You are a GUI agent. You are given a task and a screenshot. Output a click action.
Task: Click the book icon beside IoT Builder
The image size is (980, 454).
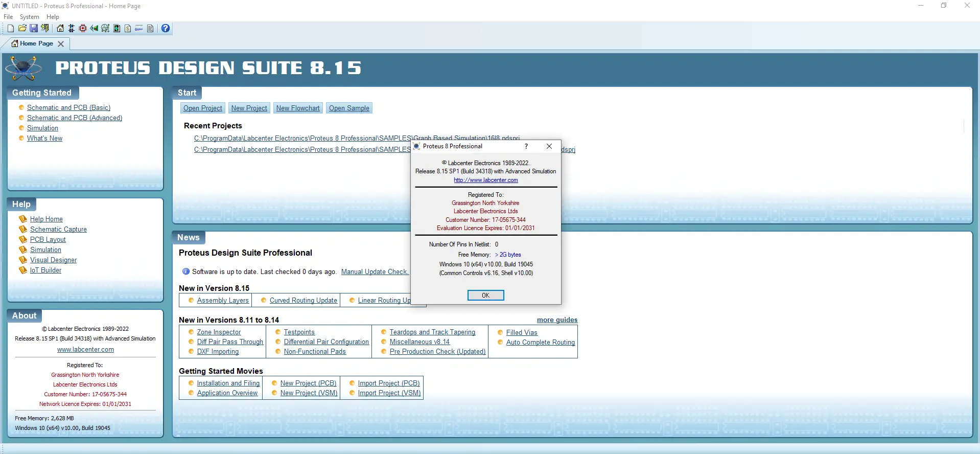[23, 270]
